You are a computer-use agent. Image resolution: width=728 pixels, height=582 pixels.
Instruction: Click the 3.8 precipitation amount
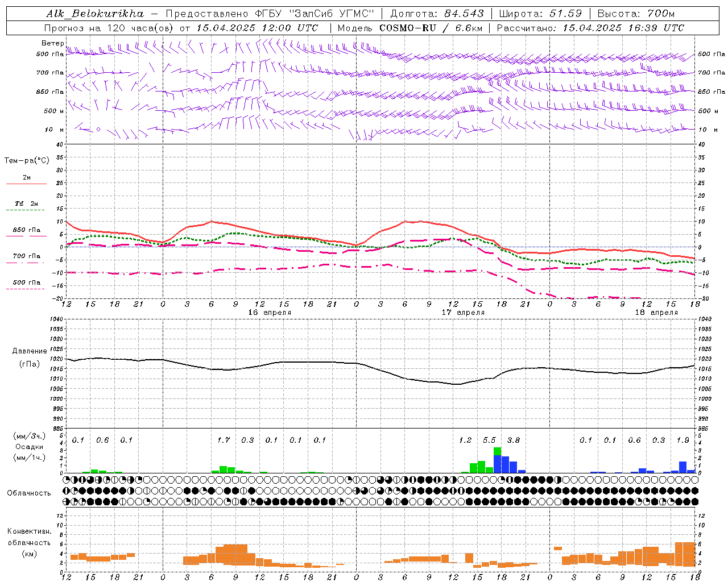514,440
